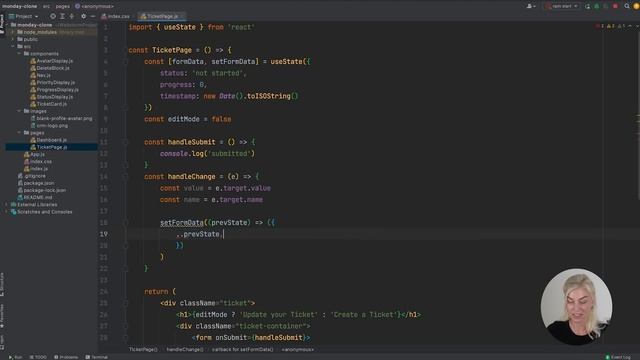The image size is (640, 360).
Task: Collapse the monday-clone root folder
Action: pyautogui.click(x=8, y=25)
